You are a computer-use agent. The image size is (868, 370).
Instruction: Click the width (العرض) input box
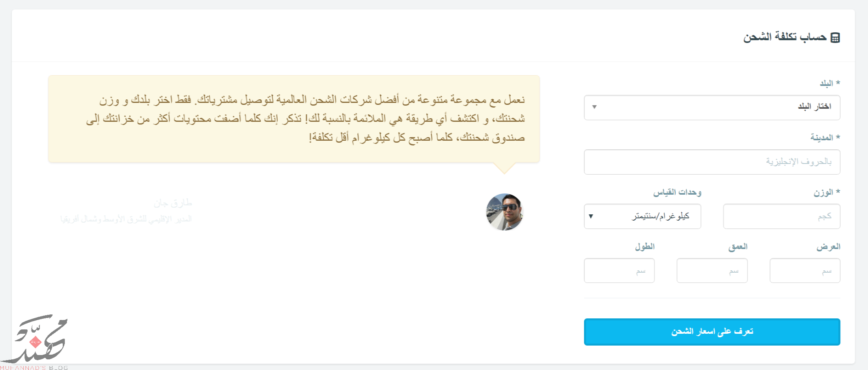805,270
